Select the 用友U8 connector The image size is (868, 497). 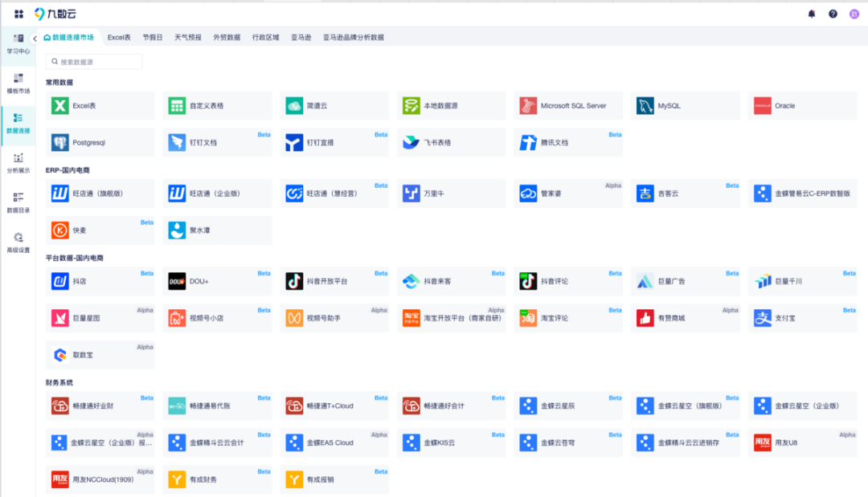pos(803,443)
